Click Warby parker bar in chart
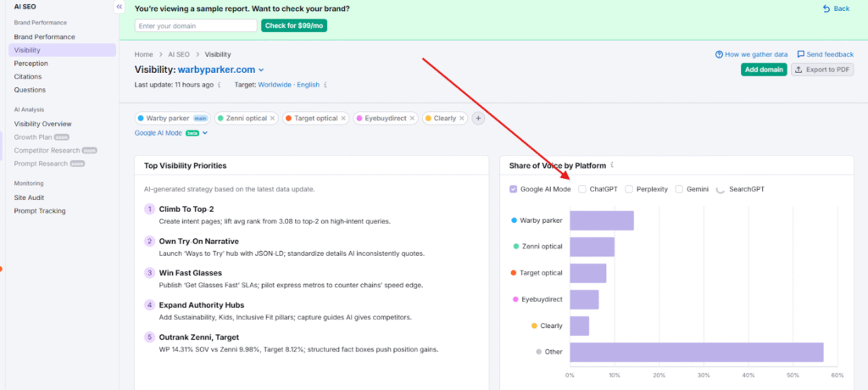Image resolution: width=868 pixels, height=390 pixels. 602,220
